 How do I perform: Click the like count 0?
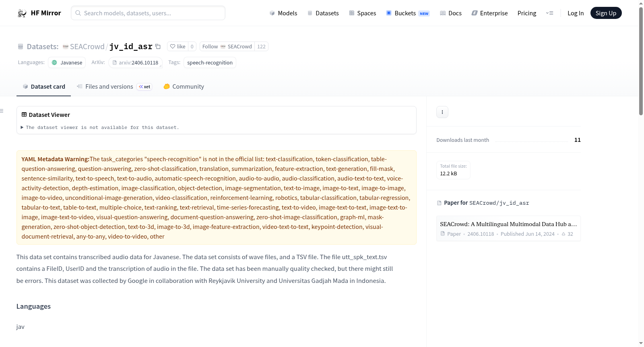(x=192, y=47)
